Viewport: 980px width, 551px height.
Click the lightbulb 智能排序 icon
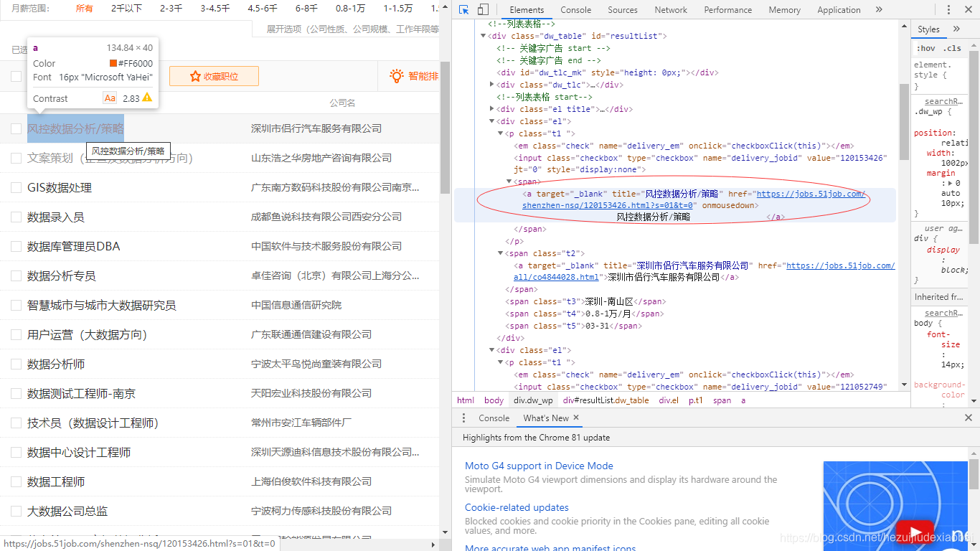pyautogui.click(x=396, y=75)
